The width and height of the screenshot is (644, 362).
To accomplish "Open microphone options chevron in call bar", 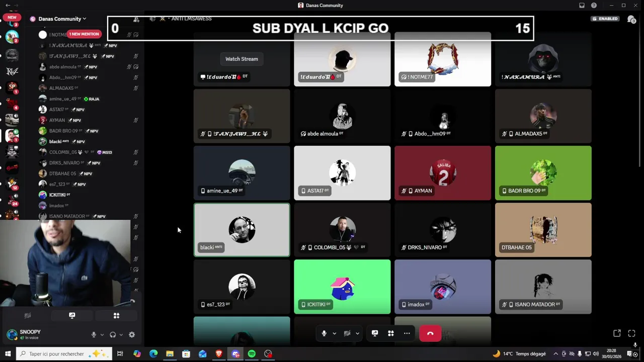I will point(334,333).
